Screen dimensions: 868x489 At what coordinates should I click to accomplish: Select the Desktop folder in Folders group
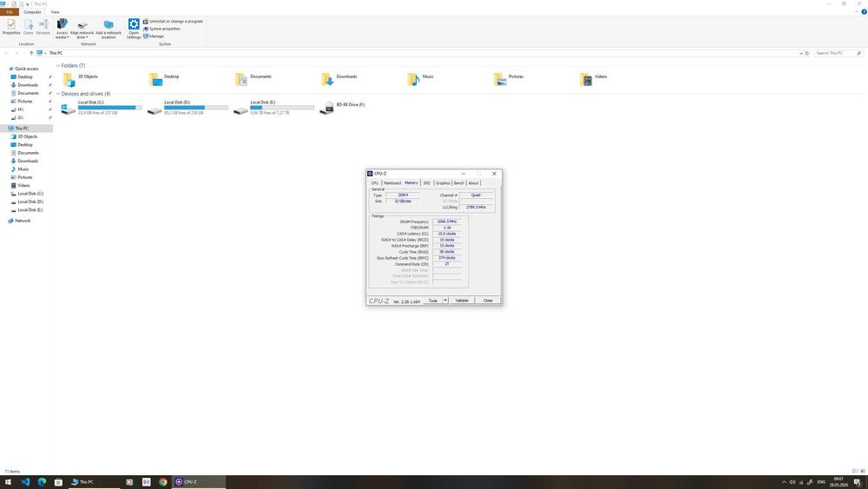[x=155, y=80]
